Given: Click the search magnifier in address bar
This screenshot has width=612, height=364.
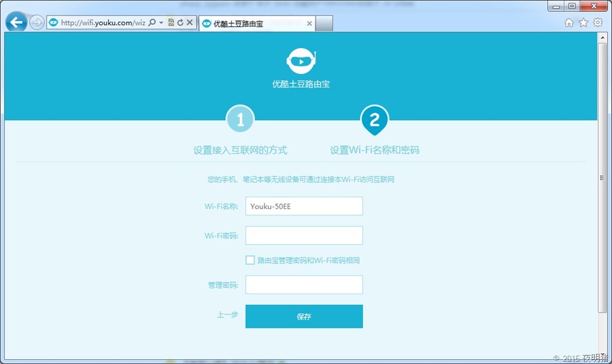Looking at the screenshot, I should coord(152,23).
